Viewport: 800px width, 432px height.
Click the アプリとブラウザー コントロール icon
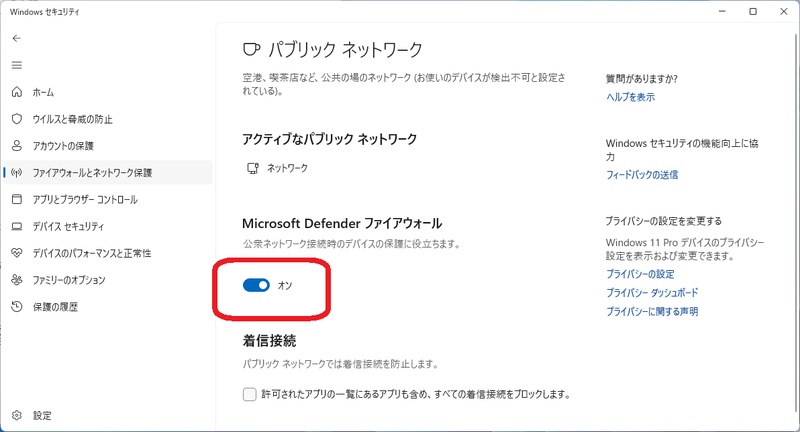point(16,200)
